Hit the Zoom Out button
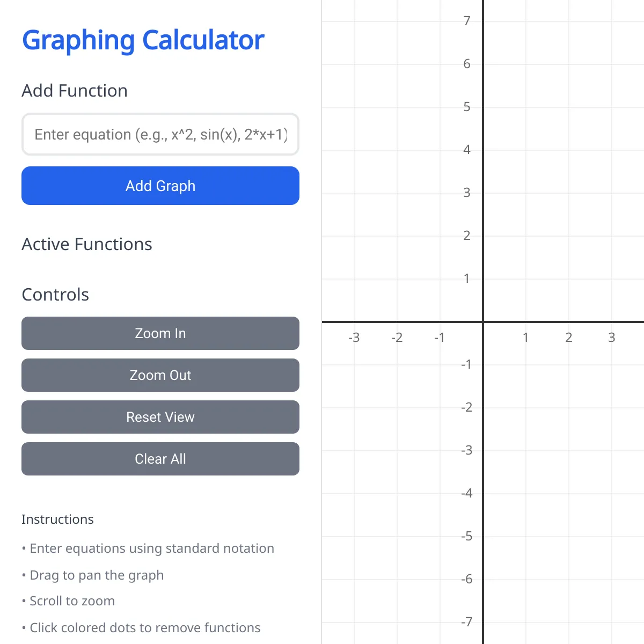The height and width of the screenshot is (644, 644). click(160, 375)
